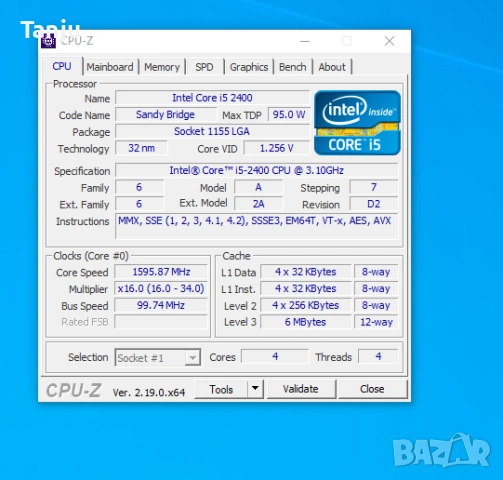Click the Level 2 value '4 x 256 KBytes'

(x=306, y=305)
